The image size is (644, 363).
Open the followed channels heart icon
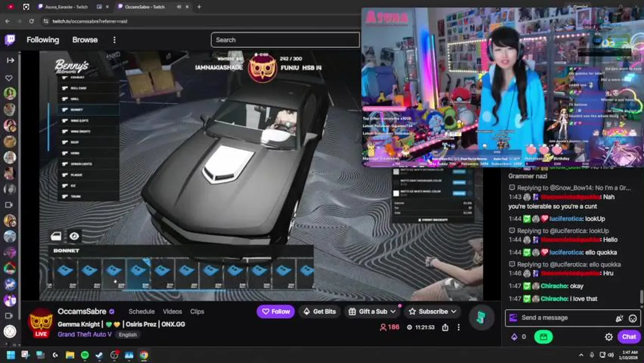pos(9,78)
